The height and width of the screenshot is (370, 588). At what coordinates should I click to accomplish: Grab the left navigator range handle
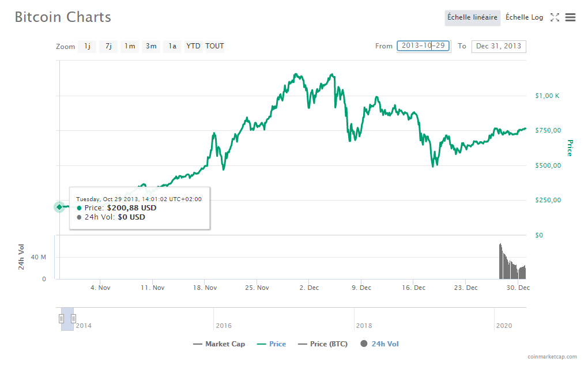pos(61,319)
